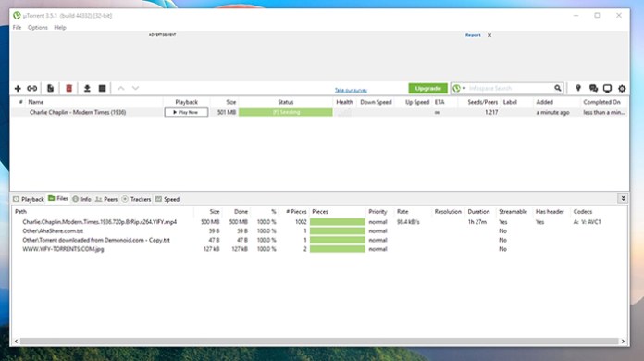Screen dimensions: 644x361
Task: Click the lightbulb tips icon in toolbar
Action: point(578,88)
